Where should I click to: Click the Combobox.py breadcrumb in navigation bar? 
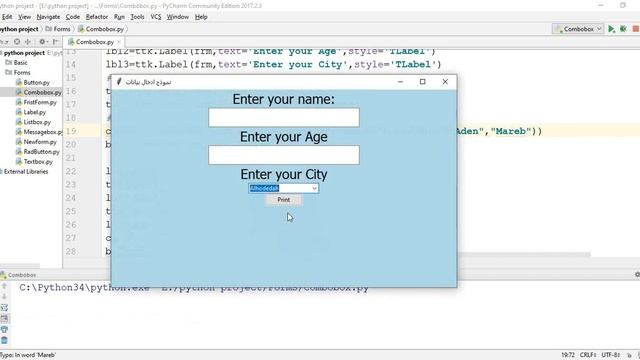101,29
